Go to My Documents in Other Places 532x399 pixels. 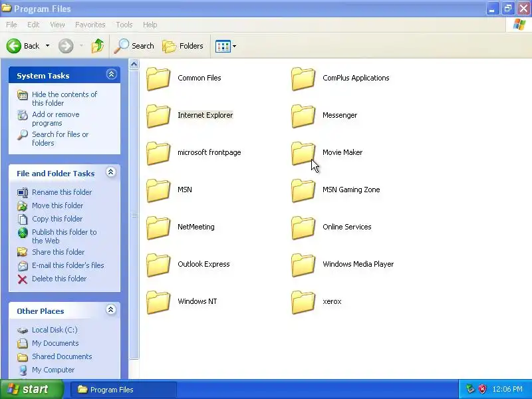[x=55, y=342]
